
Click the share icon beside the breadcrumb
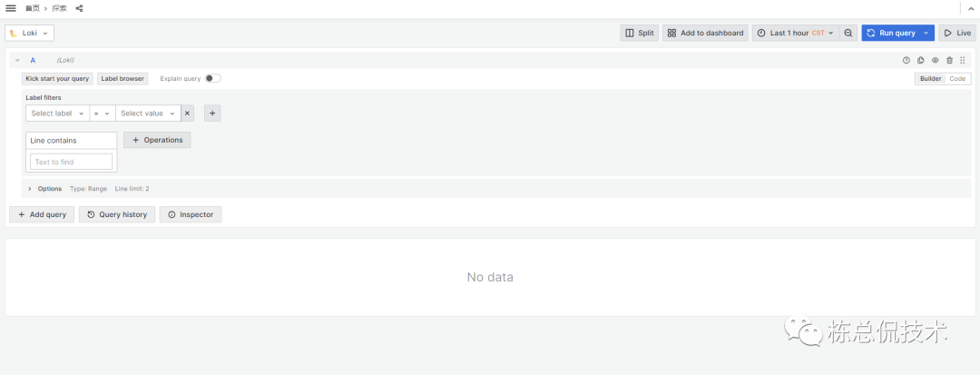click(x=79, y=8)
